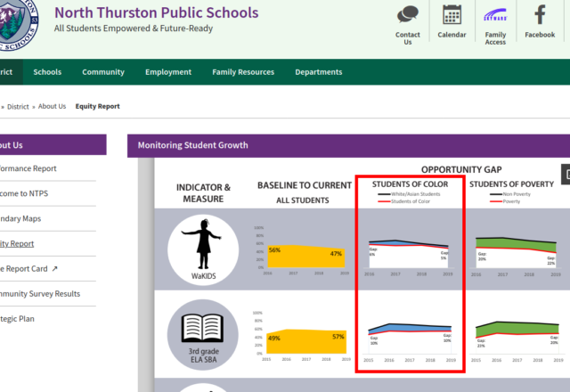Click the WaKIDS students of poverty green chart
The height and width of the screenshot is (392, 570).
tap(515, 249)
